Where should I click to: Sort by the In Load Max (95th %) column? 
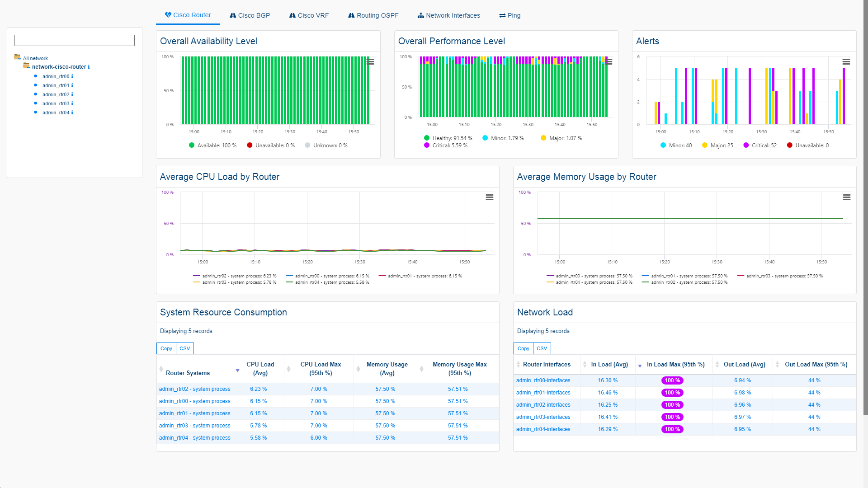coord(675,365)
